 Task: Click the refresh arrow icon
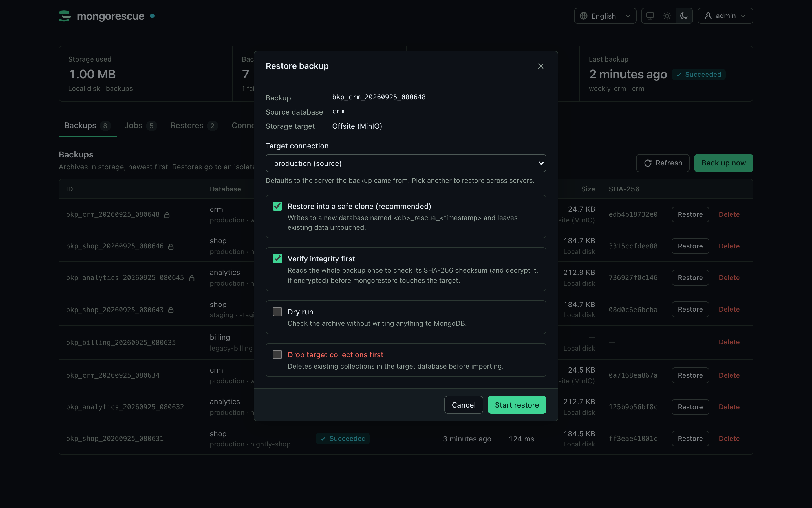[x=648, y=163]
